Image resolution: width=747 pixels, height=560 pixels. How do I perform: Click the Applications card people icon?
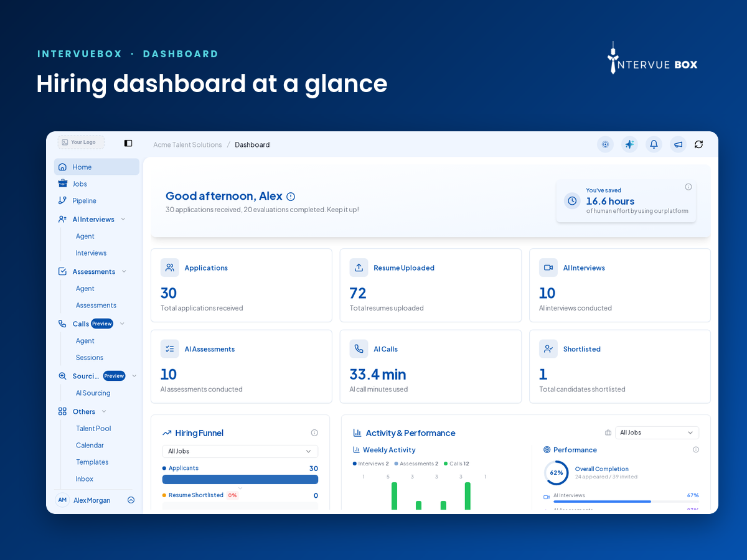pyautogui.click(x=170, y=268)
